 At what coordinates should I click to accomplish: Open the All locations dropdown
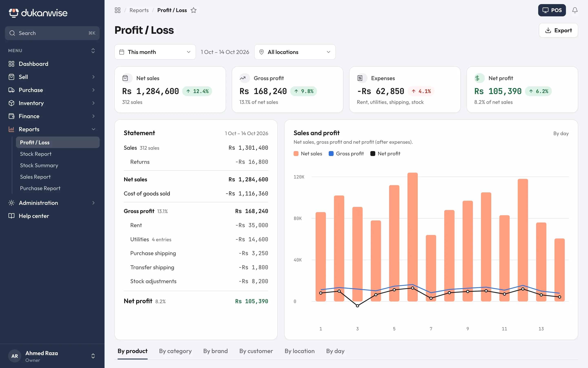pos(295,52)
